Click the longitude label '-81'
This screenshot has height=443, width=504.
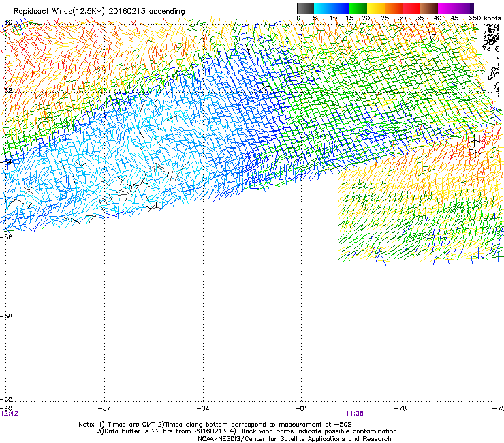coord(301,408)
